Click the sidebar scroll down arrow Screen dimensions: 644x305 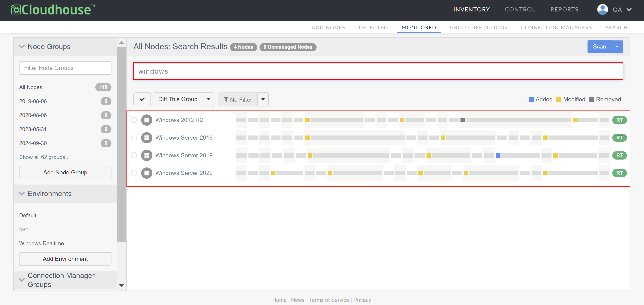[x=121, y=285]
